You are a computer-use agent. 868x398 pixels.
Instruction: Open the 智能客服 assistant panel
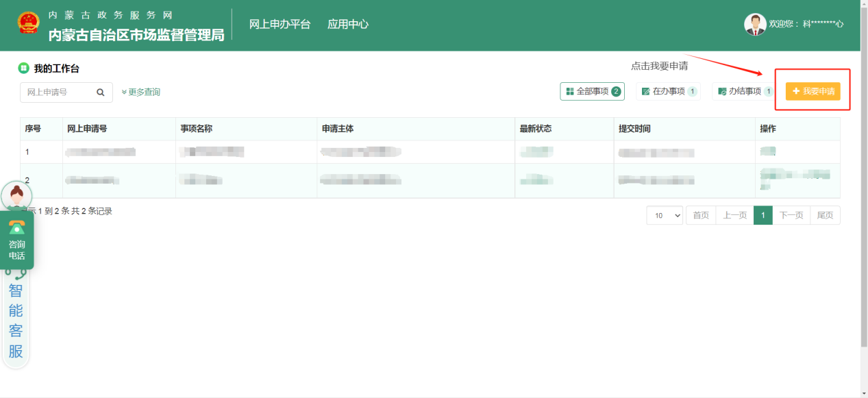coord(16,321)
